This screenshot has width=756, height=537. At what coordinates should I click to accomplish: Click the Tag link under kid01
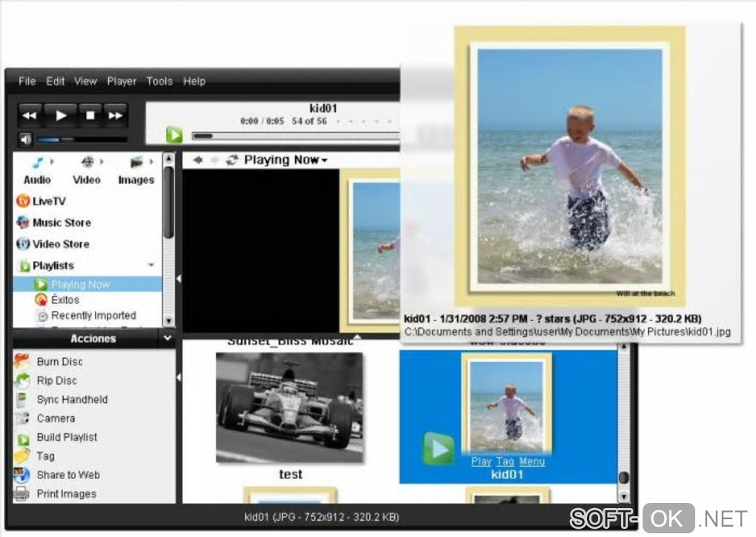(x=505, y=462)
